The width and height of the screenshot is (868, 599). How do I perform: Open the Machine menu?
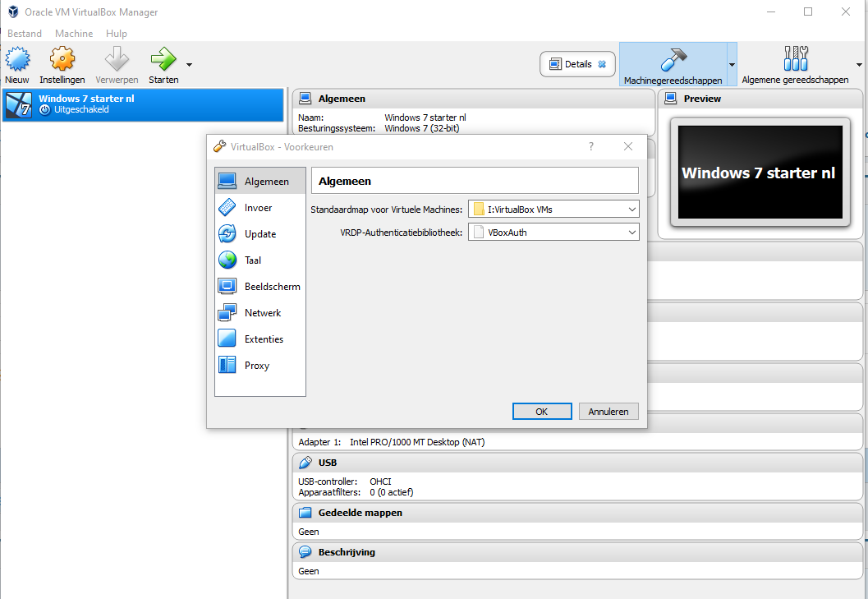tap(74, 33)
